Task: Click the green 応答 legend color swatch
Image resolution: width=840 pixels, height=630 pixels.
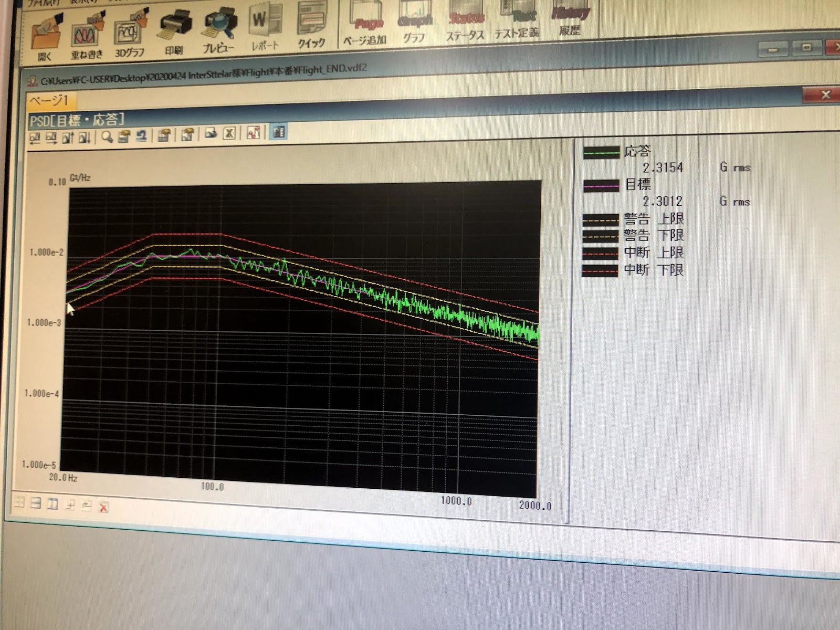Action: click(602, 153)
